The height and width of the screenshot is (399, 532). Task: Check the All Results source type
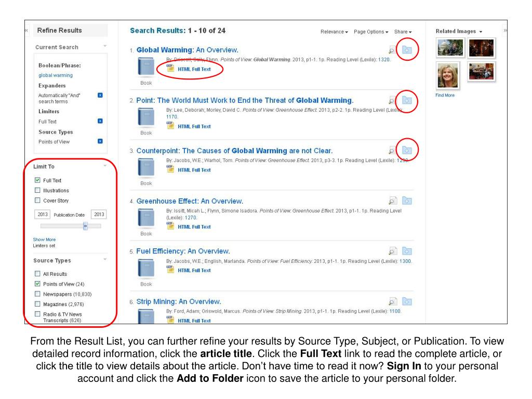(37, 273)
